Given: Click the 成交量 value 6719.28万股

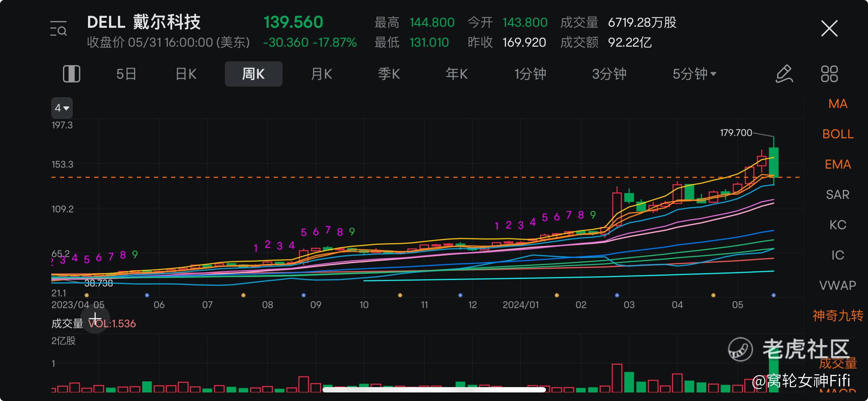Looking at the screenshot, I should coord(642,22).
